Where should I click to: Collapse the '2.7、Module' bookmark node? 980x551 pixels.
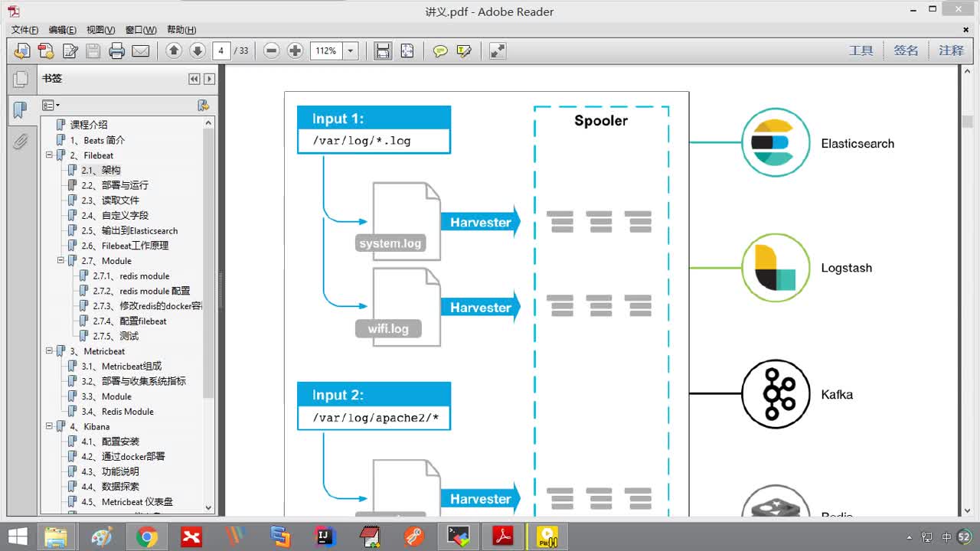pos(60,261)
